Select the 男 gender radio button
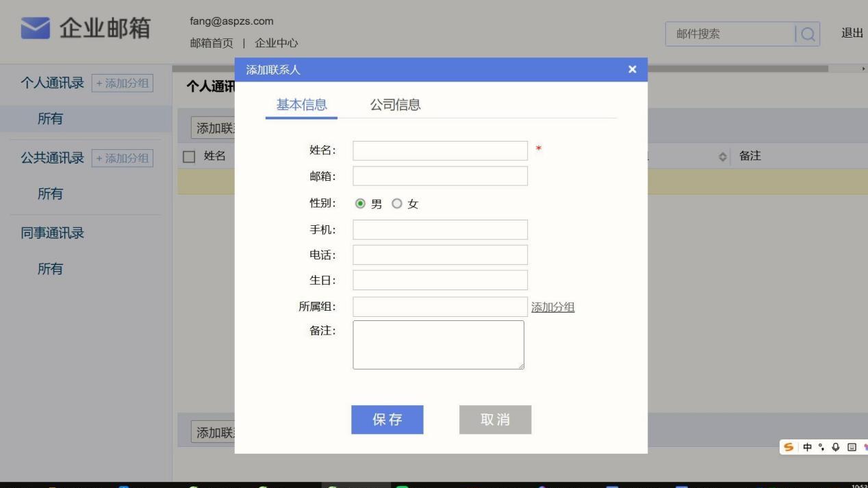 tap(361, 203)
